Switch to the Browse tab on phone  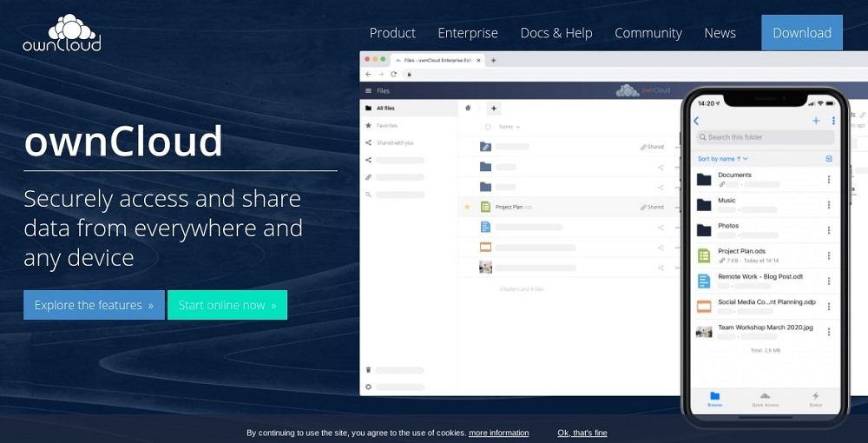coord(714,400)
